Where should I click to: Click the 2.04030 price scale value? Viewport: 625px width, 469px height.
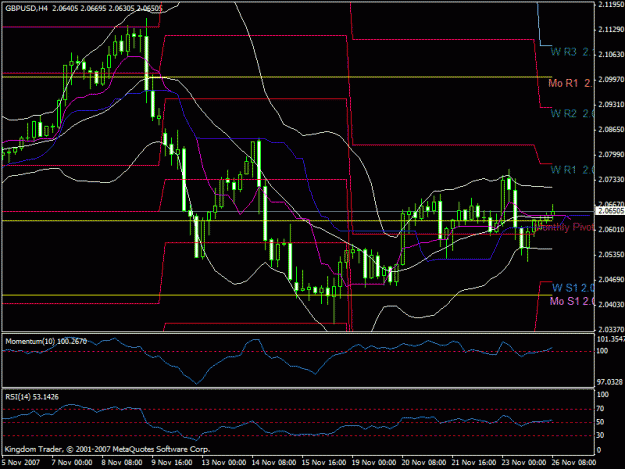point(611,305)
